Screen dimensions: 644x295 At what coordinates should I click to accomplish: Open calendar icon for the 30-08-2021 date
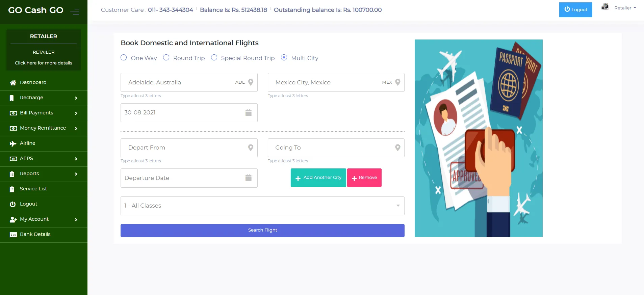click(248, 113)
